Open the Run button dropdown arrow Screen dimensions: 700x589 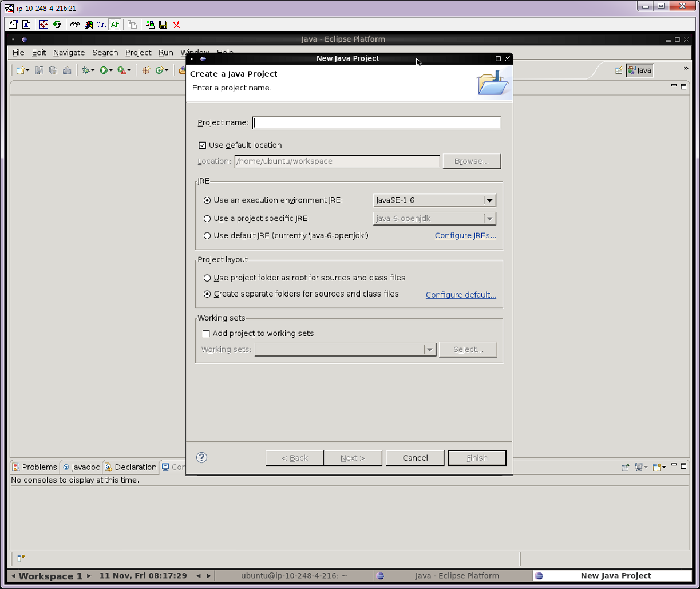[x=111, y=70]
